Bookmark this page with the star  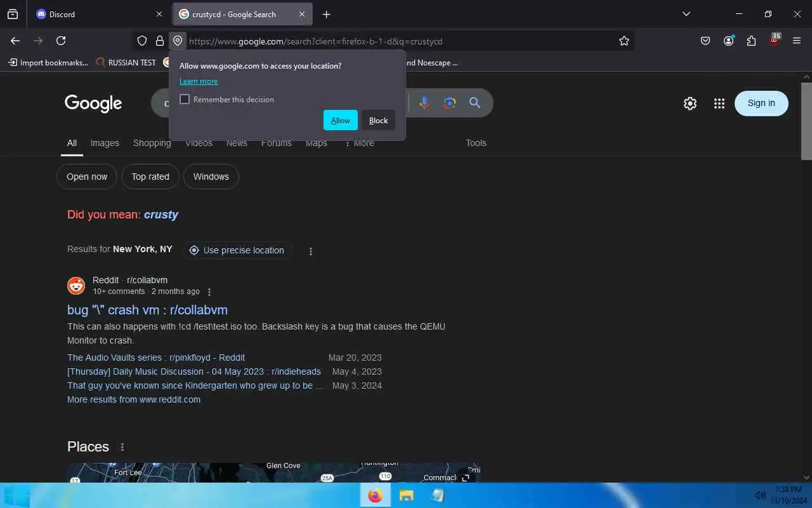tap(624, 41)
